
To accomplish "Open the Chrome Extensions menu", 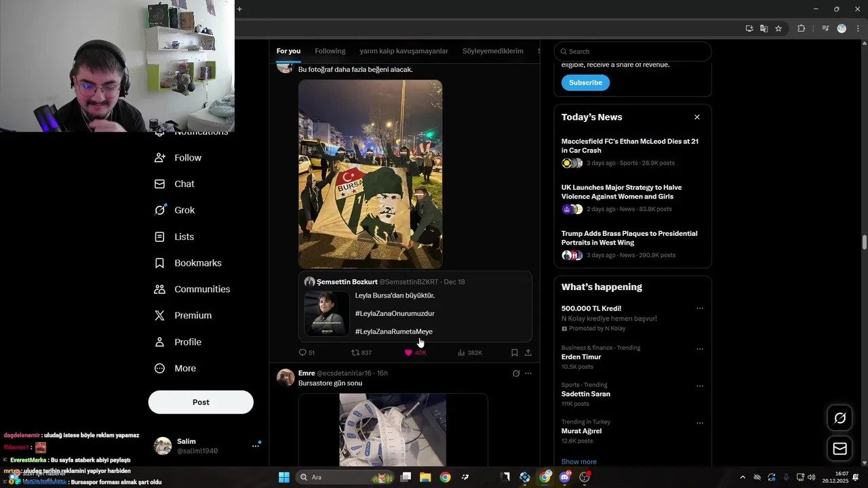I will click(802, 28).
